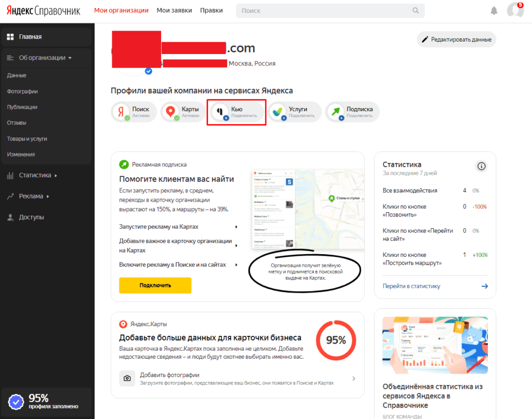Click Клики по кнопке «Перейти на сайт» row
Viewport: 532px width, 419px height.
coord(435,234)
